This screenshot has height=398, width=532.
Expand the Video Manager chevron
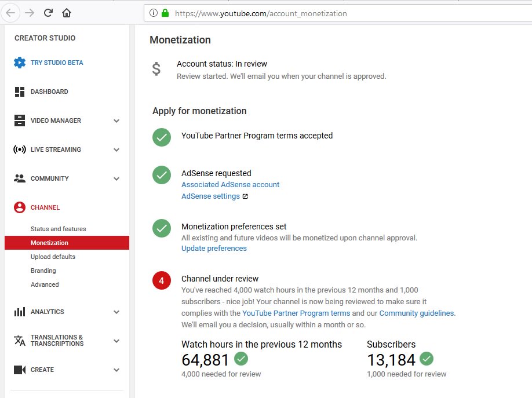coord(116,121)
